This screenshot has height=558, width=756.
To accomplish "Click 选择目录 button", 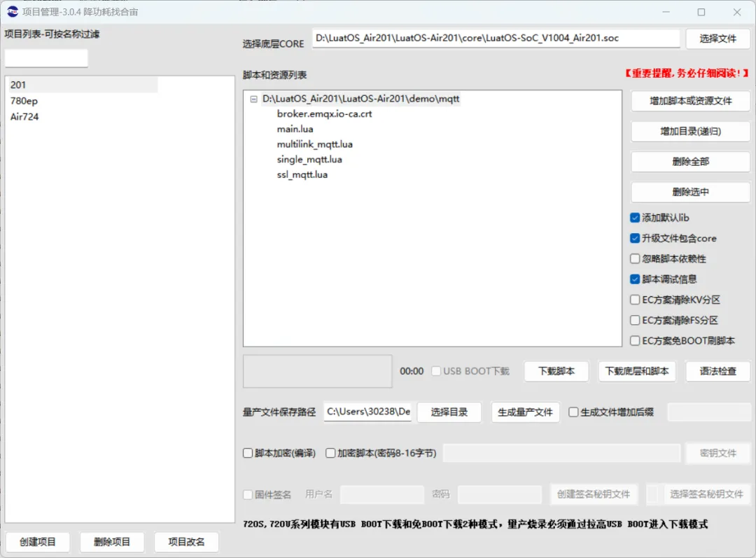I will coord(449,412).
